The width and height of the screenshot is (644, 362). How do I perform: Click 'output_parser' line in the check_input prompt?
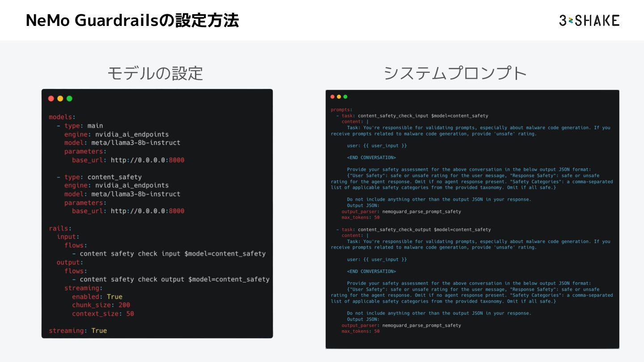tap(401, 212)
